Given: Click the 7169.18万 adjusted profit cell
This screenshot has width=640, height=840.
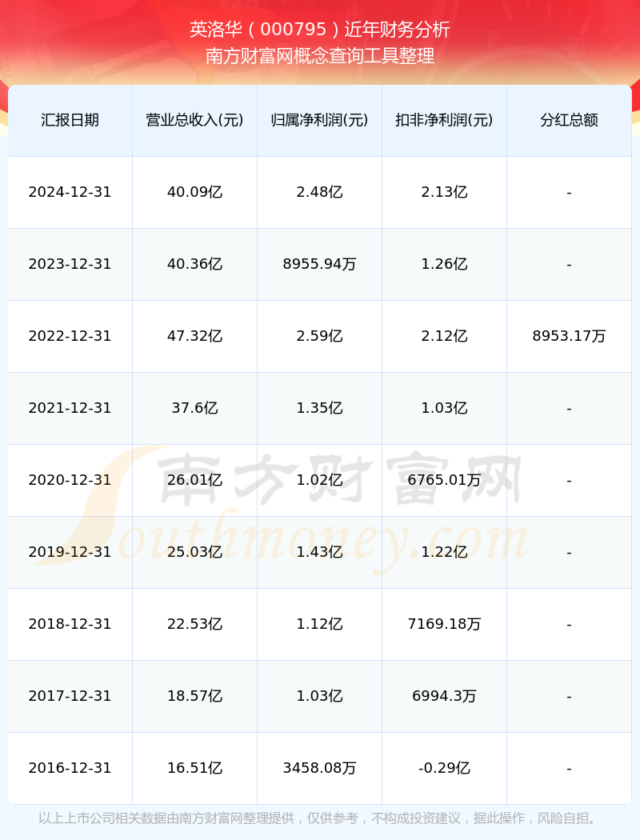Looking at the screenshot, I should tap(445, 624).
